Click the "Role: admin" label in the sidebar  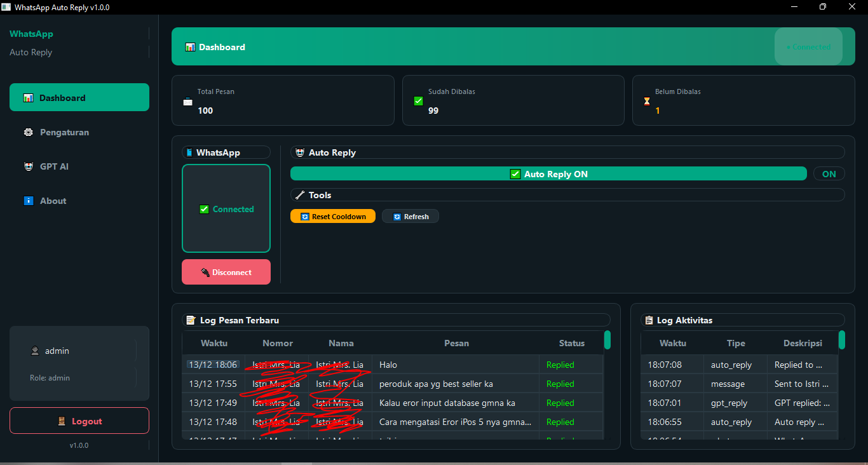pos(50,378)
